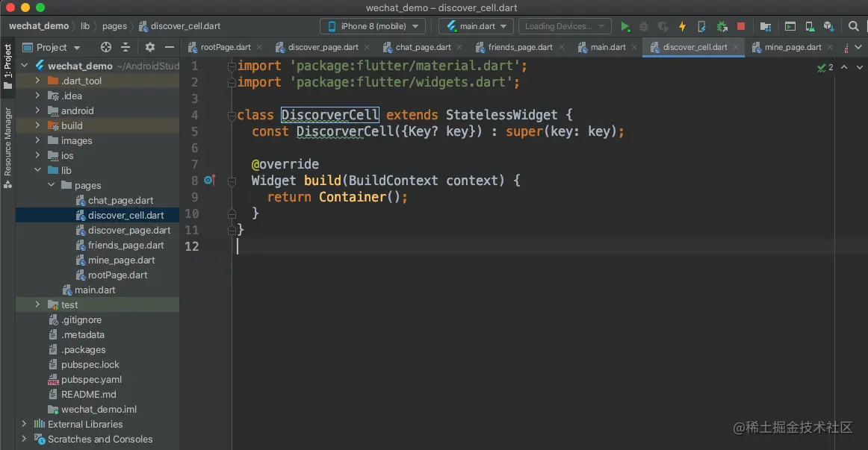Open the main.dart run configuration dropdown
868x450 pixels.
click(476, 27)
